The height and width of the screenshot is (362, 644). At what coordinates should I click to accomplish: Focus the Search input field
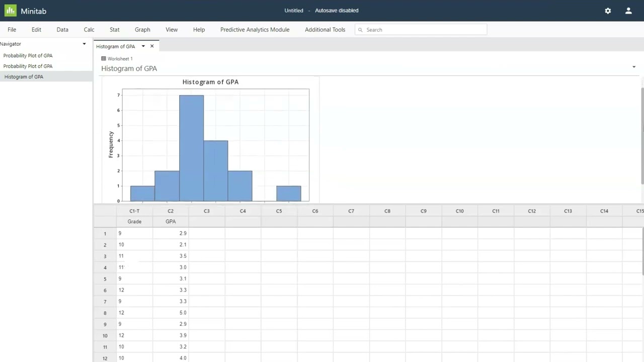421,30
